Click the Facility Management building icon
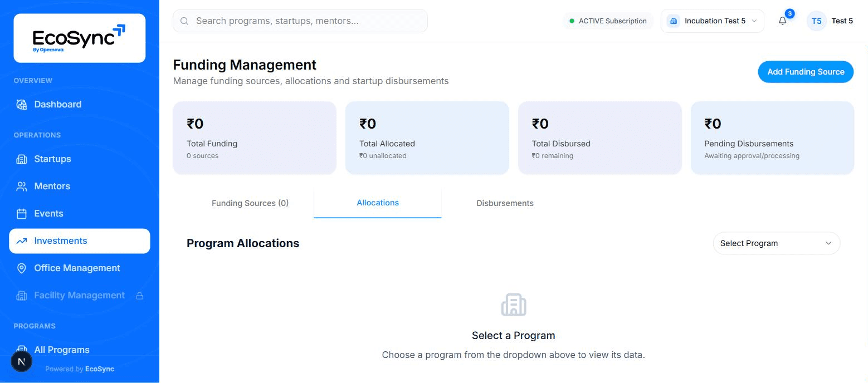Image resolution: width=868 pixels, height=383 pixels. pyautogui.click(x=22, y=296)
